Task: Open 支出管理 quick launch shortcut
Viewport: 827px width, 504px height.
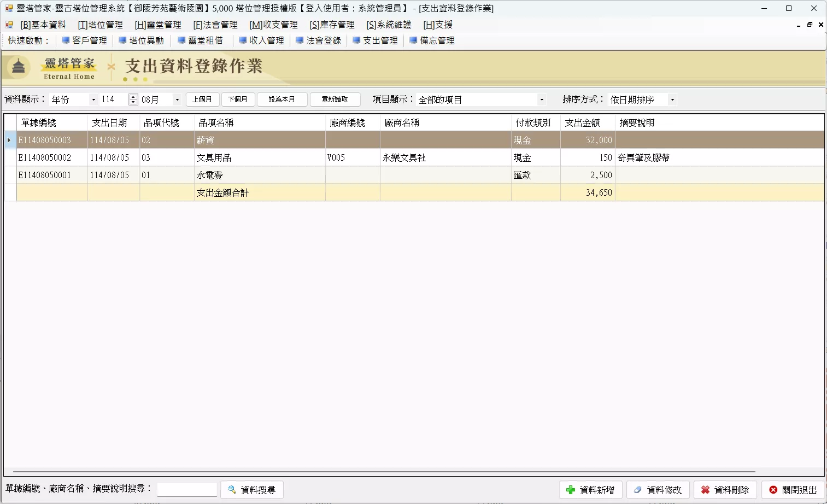Action: pyautogui.click(x=375, y=40)
